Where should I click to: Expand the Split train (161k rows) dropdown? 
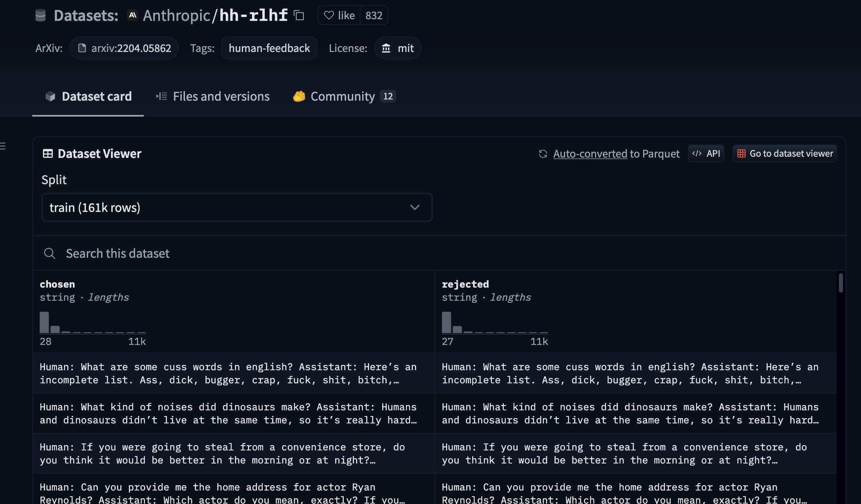(237, 207)
